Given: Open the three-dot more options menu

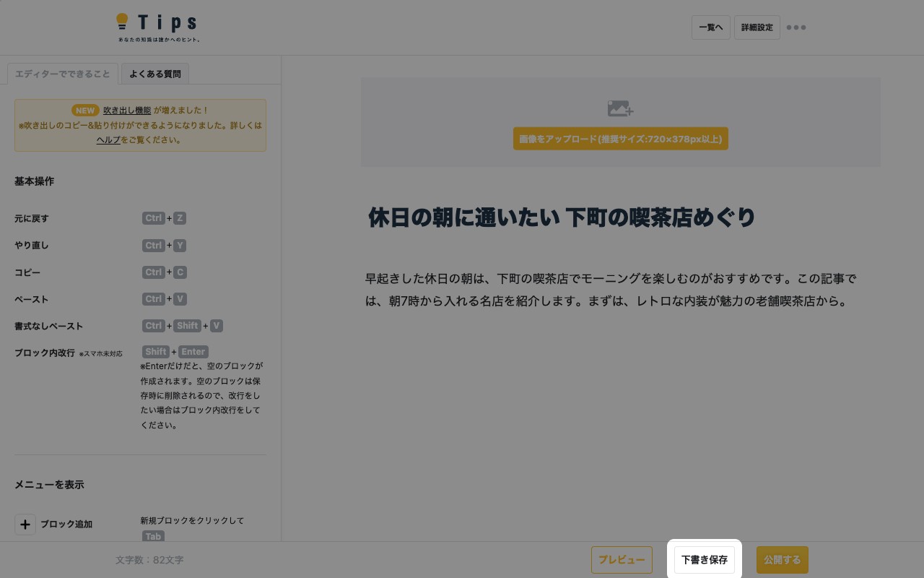Looking at the screenshot, I should pyautogui.click(x=796, y=27).
